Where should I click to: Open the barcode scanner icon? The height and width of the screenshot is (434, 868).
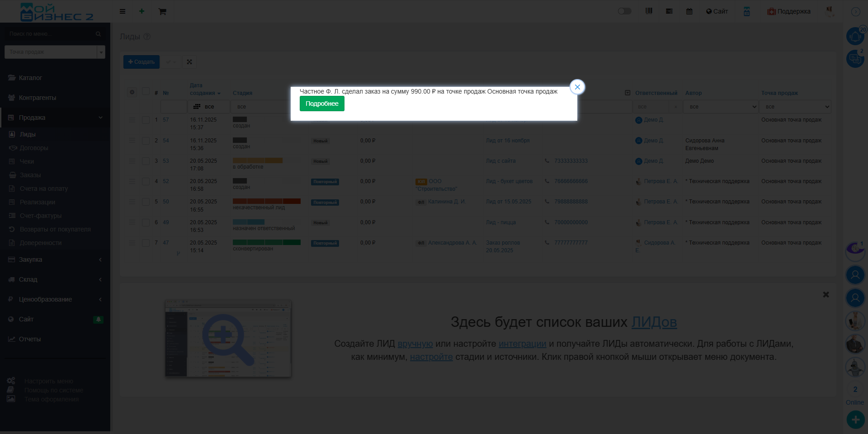(x=649, y=11)
